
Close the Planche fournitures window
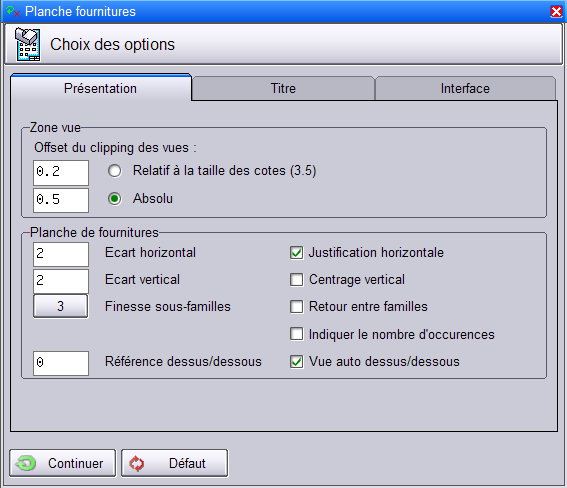pos(556,12)
